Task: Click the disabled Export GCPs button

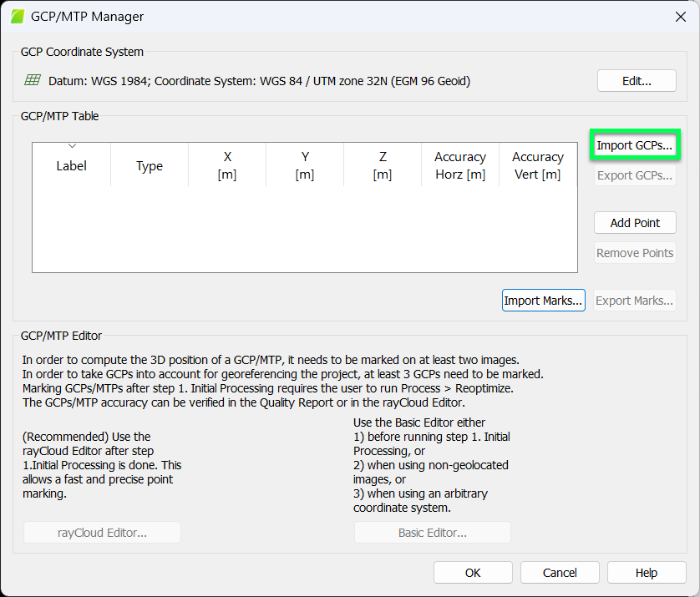Action: pos(635,175)
